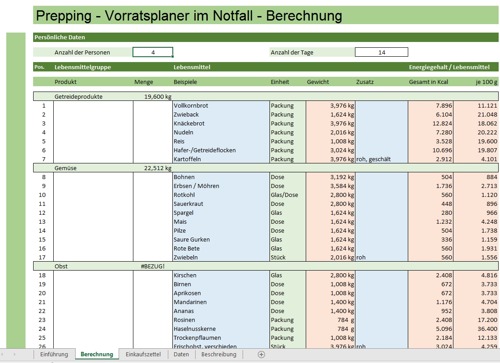Viewport: 500px width, 363px height.
Task: Open the Daten sheet tab
Action: (181, 354)
